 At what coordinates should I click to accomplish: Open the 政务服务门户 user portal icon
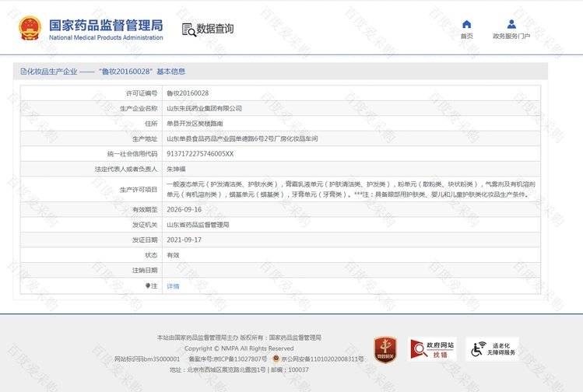(x=511, y=24)
